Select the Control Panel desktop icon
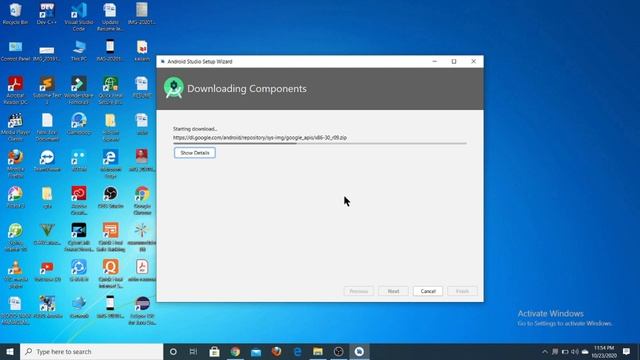 16,51
